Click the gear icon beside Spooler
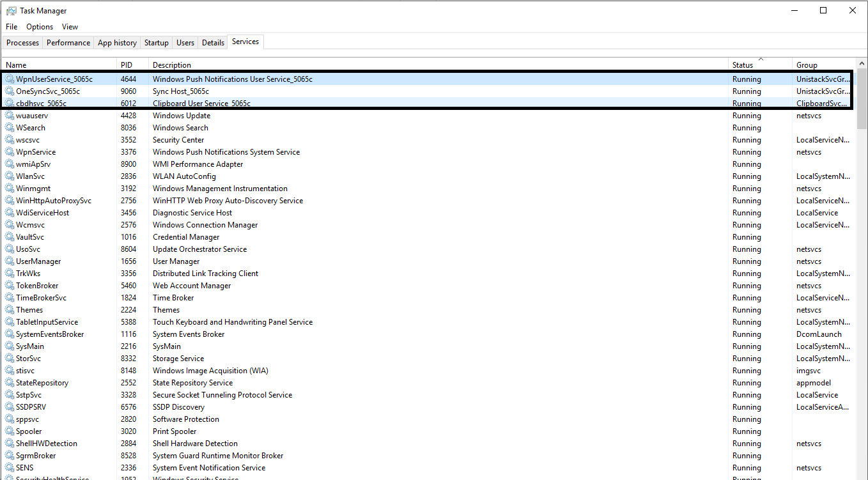Screen dimensions: 868x480 click(10, 431)
